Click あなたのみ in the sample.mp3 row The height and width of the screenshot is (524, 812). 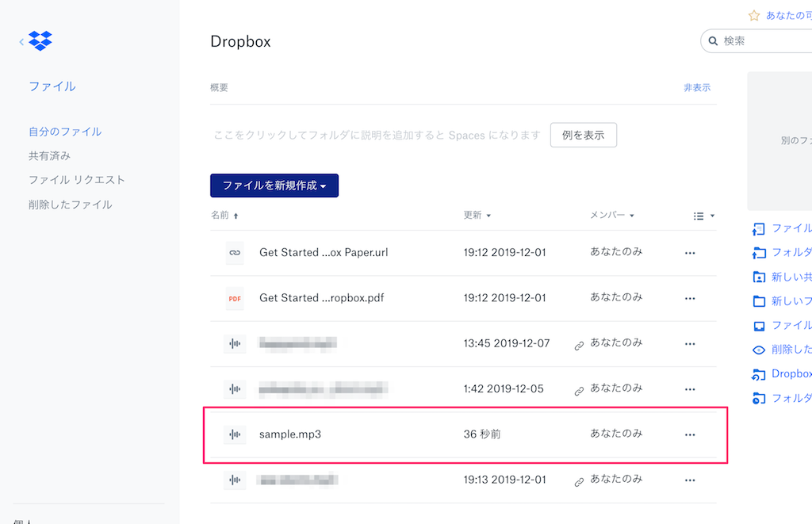[616, 434]
